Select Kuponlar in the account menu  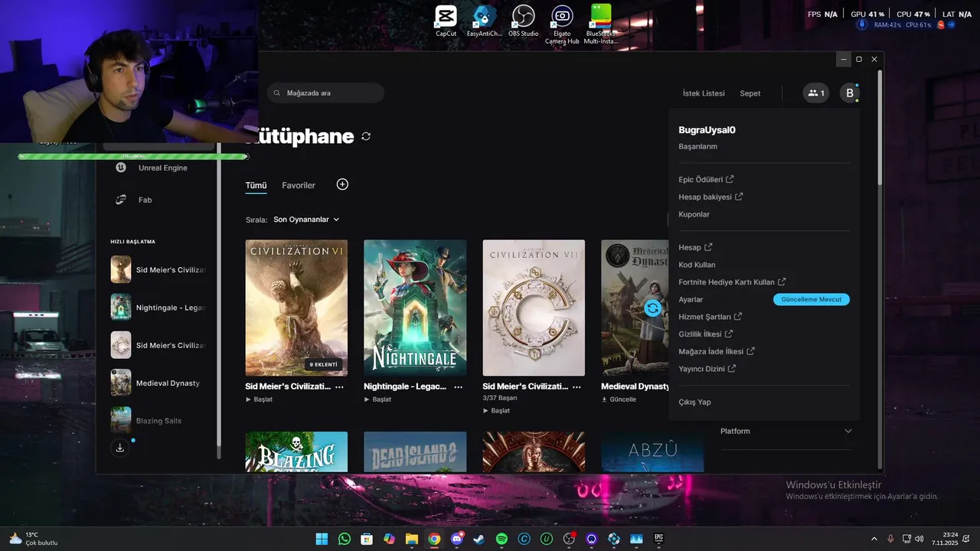(694, 214)
